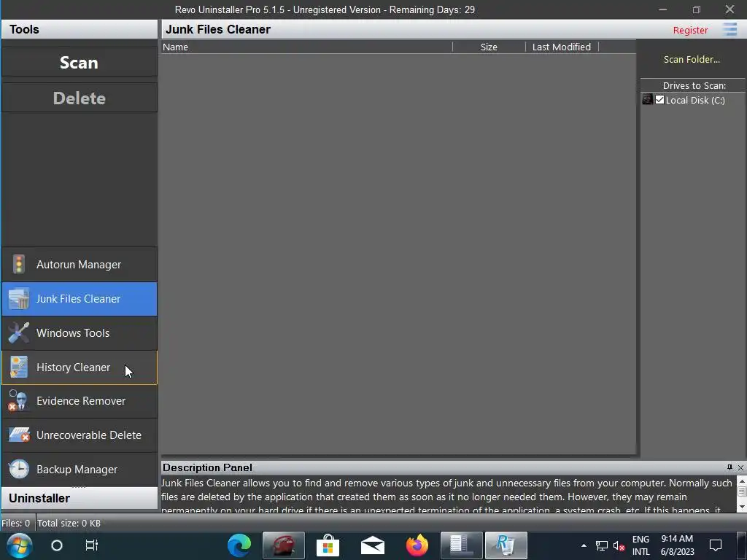This screenshot has width=747, height=560.
Task: Click the Junk Files Cleaner trash icon
Action: tap(19, 298)
